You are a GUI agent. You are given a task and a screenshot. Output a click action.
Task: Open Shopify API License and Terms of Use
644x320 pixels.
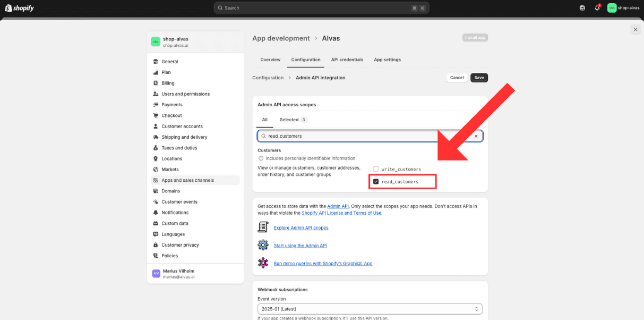pyautogui.click(x=341, y=213)
